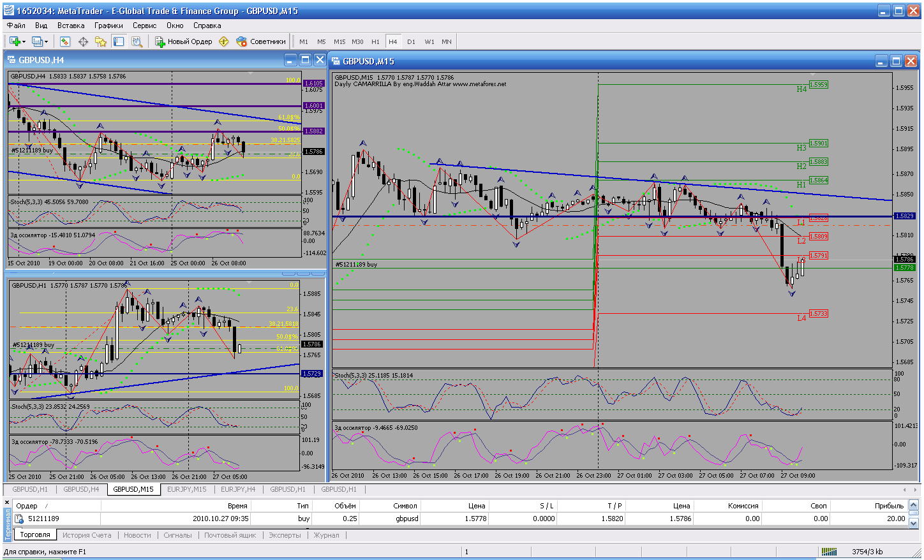Switch to the GBPUSD,H4 chart tab
Viewport: 924px width, 560px height.
(x=81, y=489)
